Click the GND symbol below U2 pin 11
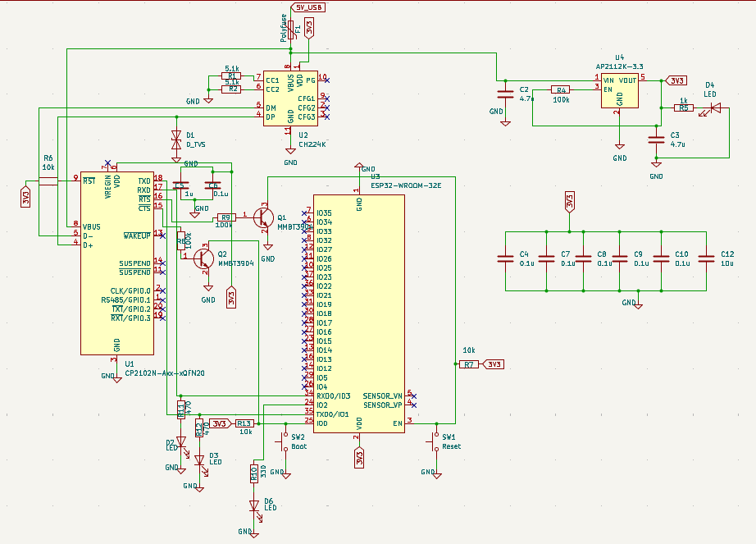This screenshot has width=756, height=544. (x=290, y=151)
